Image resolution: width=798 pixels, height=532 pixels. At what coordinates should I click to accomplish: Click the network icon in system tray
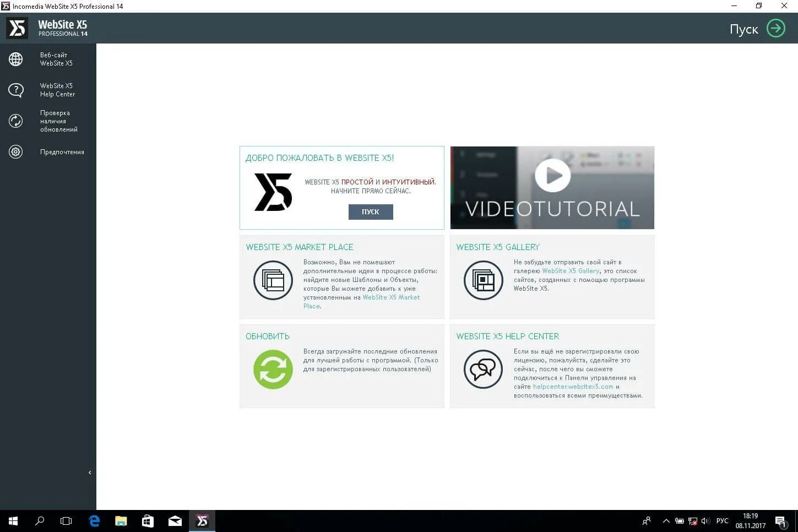693,521
